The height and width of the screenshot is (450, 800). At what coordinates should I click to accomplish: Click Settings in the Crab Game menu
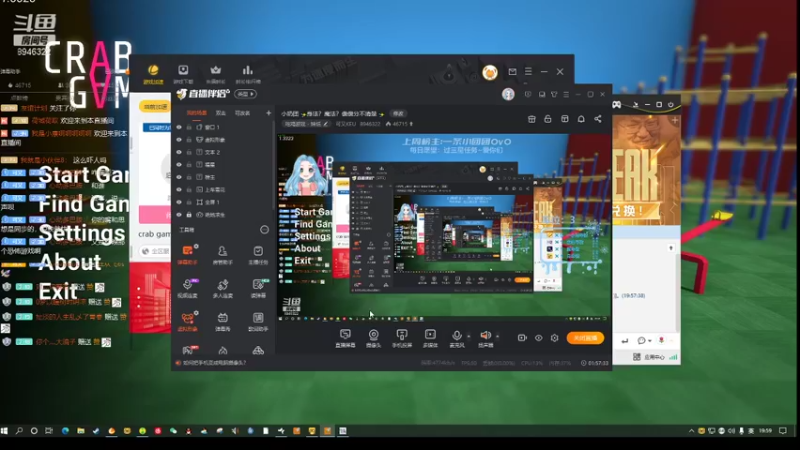82,233
